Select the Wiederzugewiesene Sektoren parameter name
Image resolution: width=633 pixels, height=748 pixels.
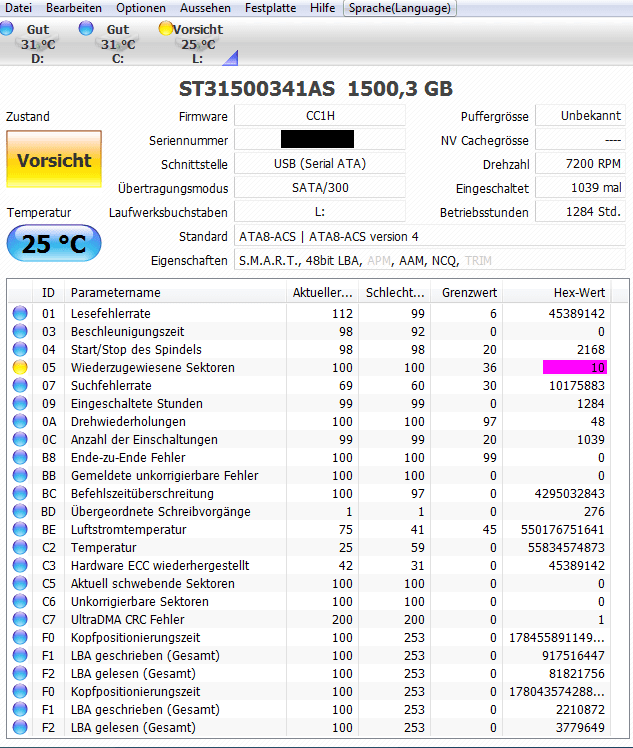[x=153, y=368]
